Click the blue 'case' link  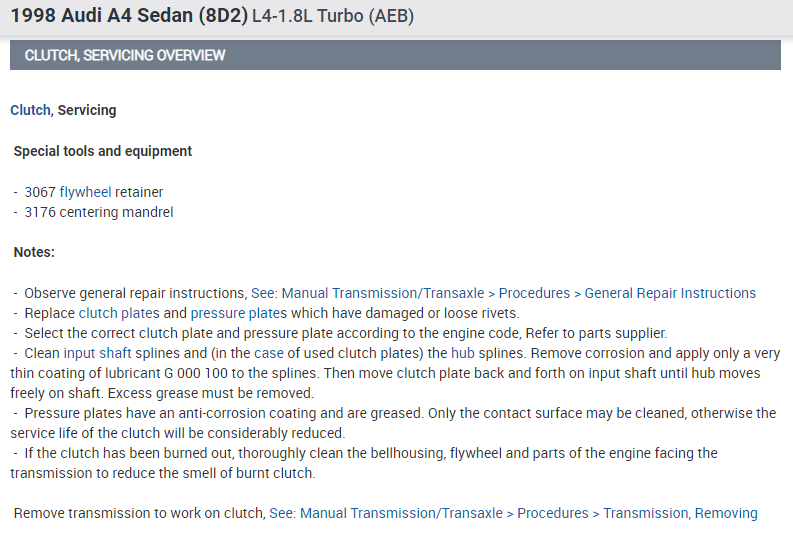click(269, 353)
